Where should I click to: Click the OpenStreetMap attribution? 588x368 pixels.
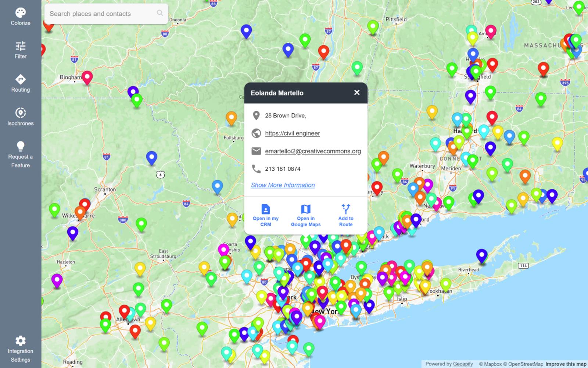point(523,364)
